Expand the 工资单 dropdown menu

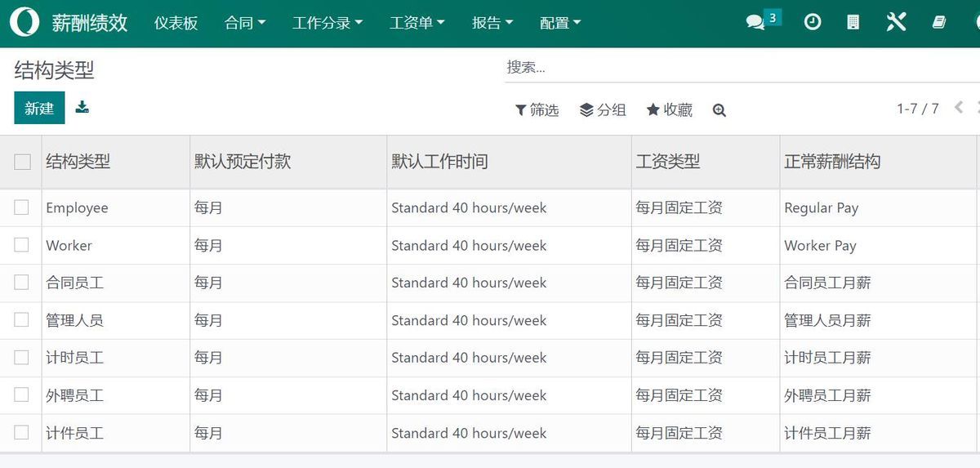pyautogui.click(x=417, y=23)
